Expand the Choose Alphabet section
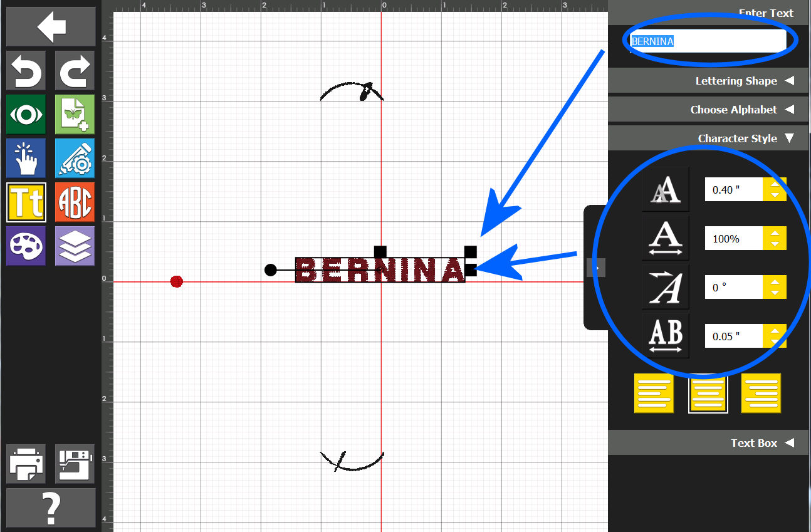 pyautogui.click(x=709, y=110)
